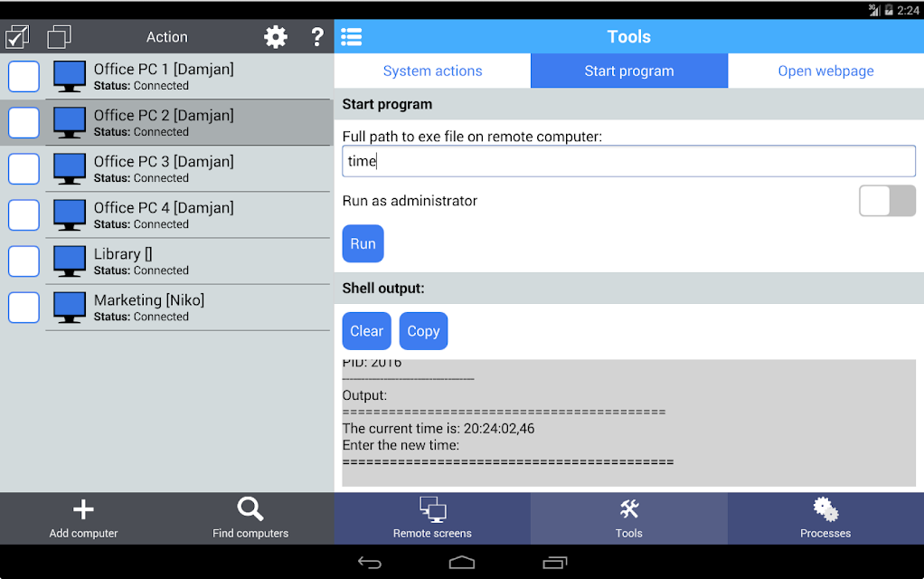Tap the Android back navigation button
Viewport: 924px width, 579px height.
point(370,563)
